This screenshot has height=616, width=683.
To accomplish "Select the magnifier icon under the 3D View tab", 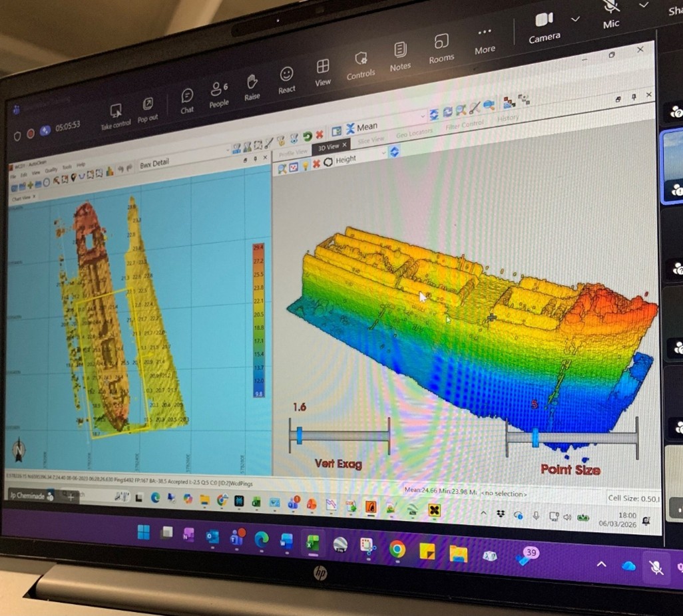I will pyautogui.click(x=280, y=167).
